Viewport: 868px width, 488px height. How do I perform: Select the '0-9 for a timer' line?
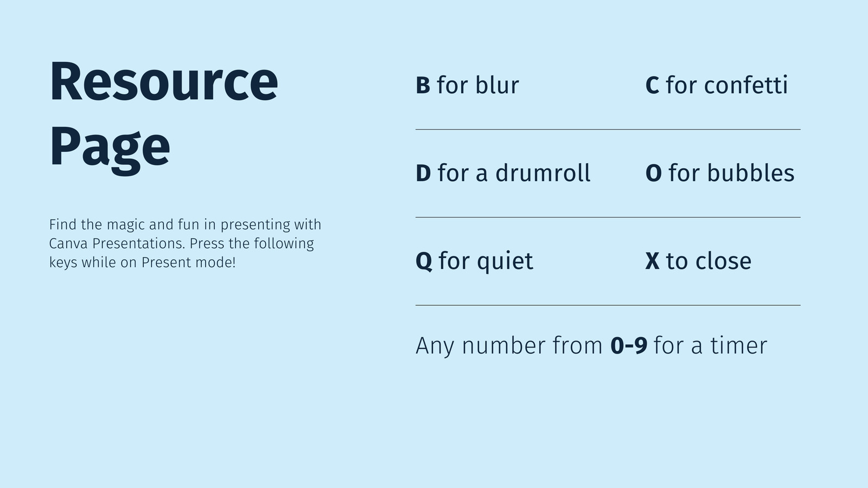pyautogui.click(x=591, y=346)
